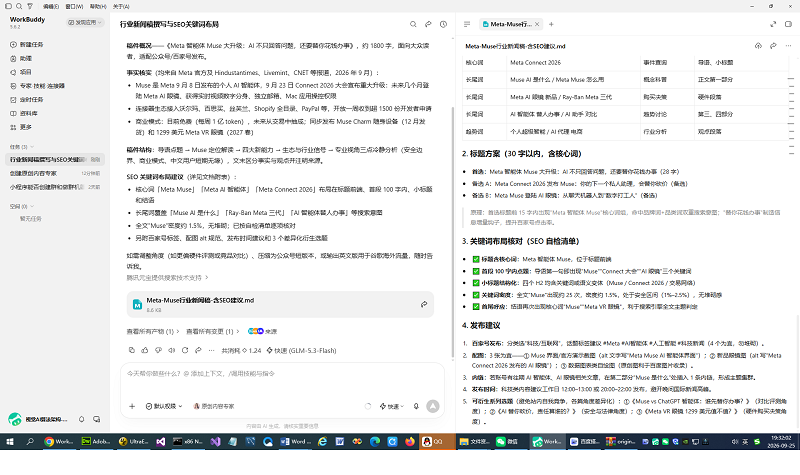Screen dimensions: 800x475
Task: Toggle the 小标题结构化 checklist checkbox
Action: [x=476, y=283]
